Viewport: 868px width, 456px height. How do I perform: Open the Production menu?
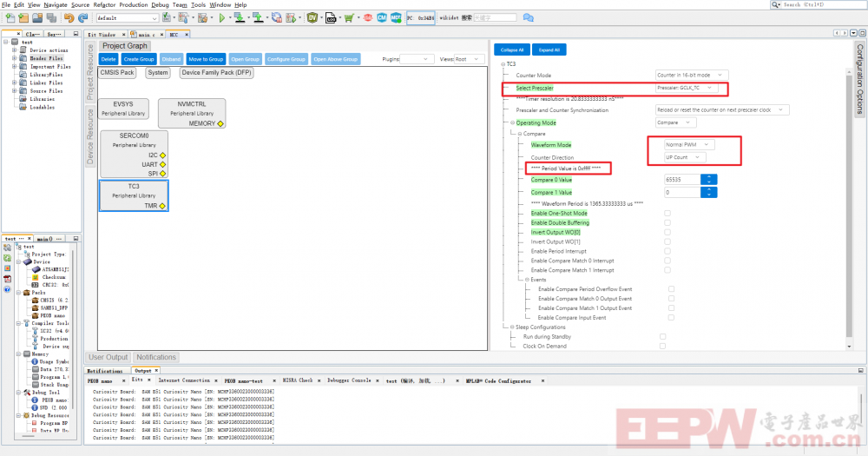(134, 4)
